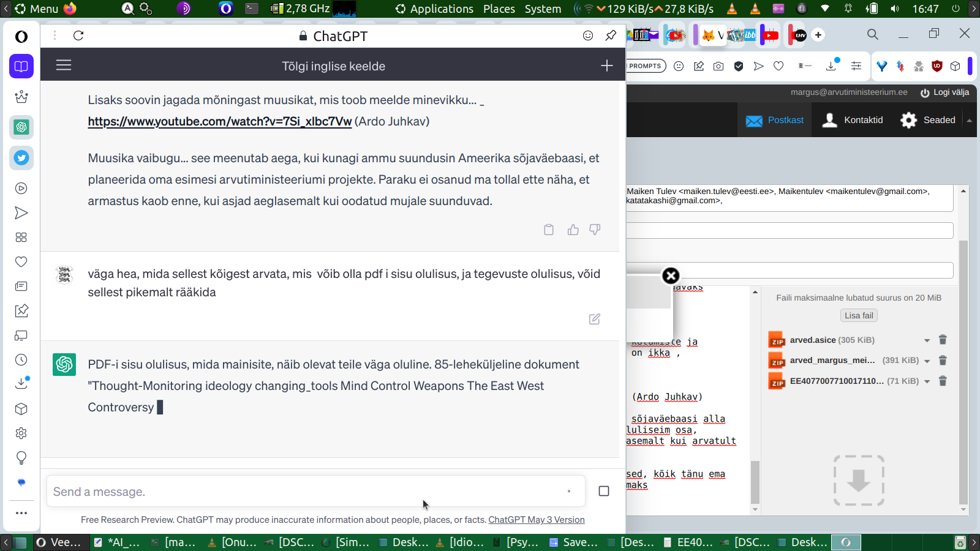Open the EE4077007710017110 attachment dropdown arrow

(x=927, y=381)
